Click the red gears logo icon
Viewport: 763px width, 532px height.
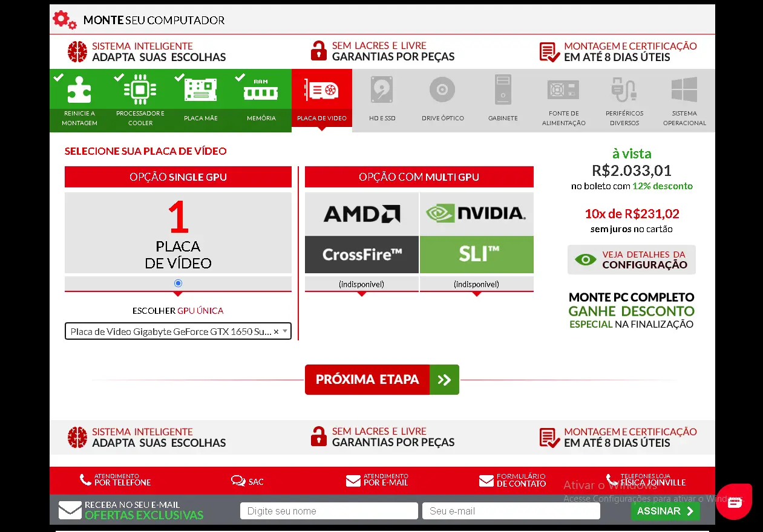point(65,20)
